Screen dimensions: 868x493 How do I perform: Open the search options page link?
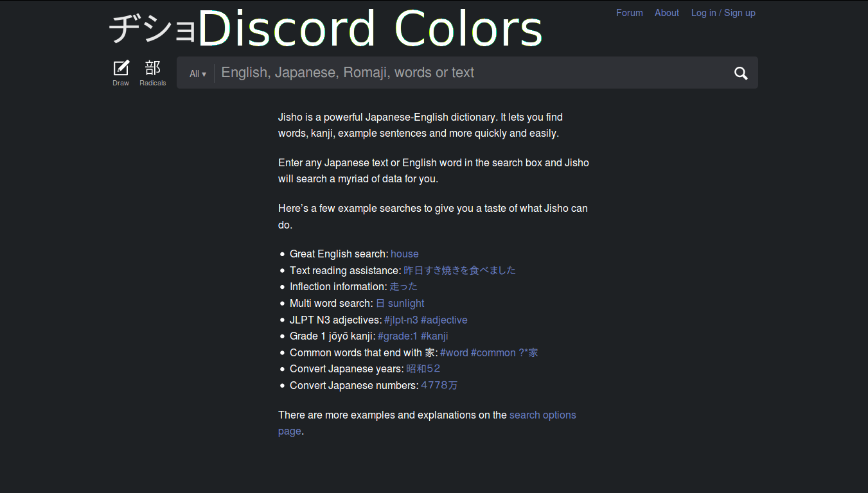pos(543,415)
